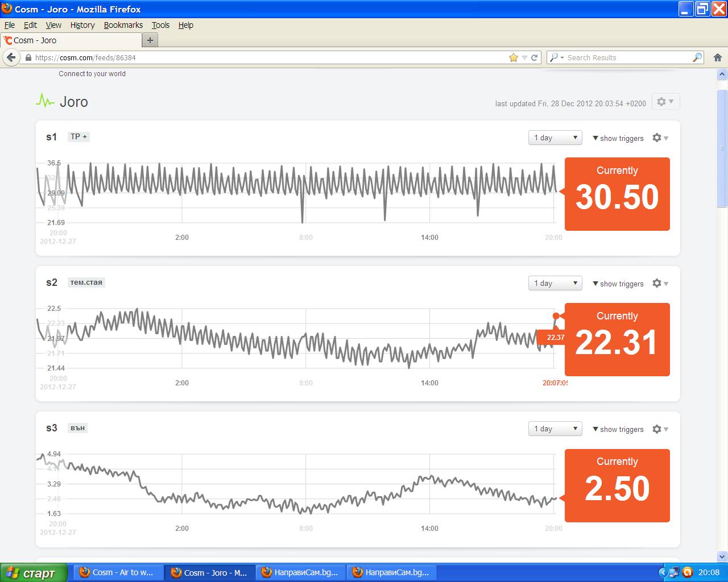Show triggers for the s2 datastream
The width and height of the screenshot is (728, 582).
618,284
